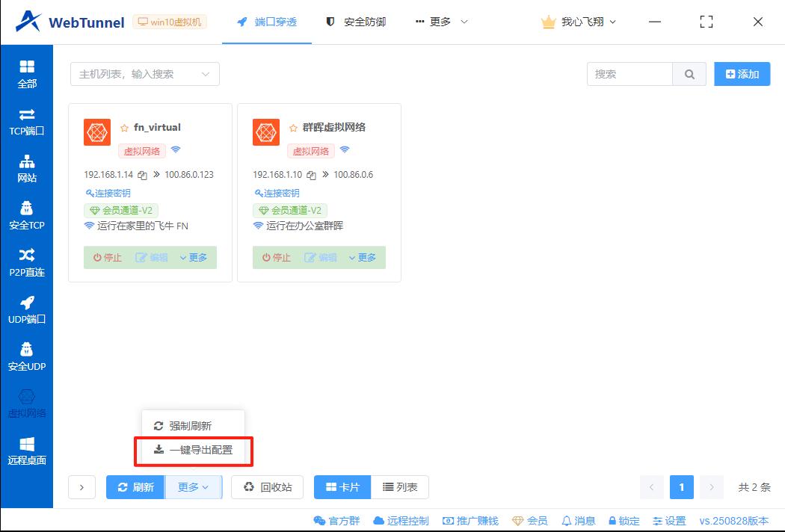Switch to 远程桌面 in the sidebar

[27, 447]
